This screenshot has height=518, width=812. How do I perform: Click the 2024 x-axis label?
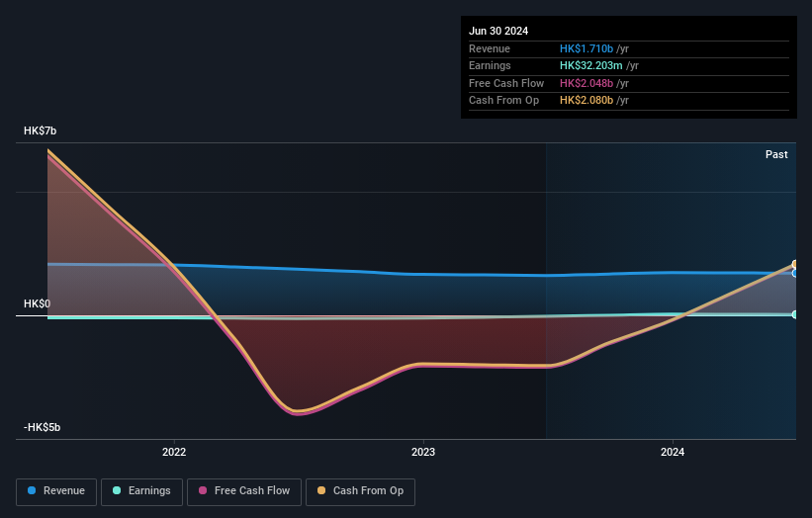(673, 453)
